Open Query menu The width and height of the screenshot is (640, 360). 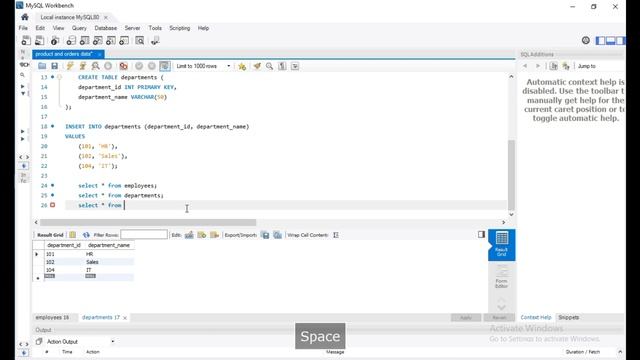tap(79, 28)
